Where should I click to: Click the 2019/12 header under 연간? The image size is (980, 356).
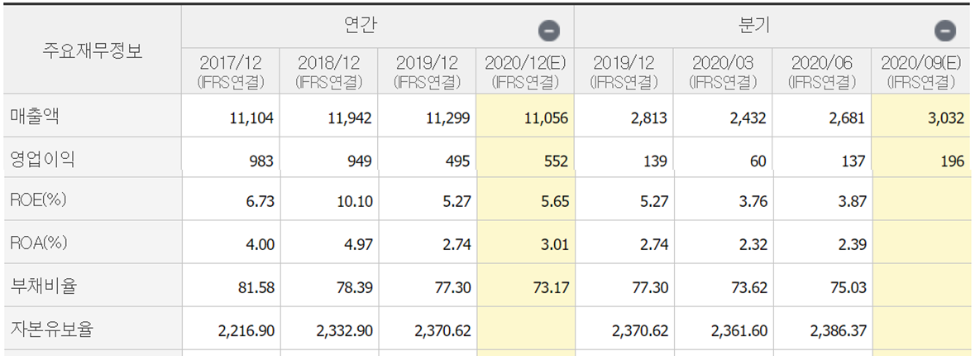point(427,70)
